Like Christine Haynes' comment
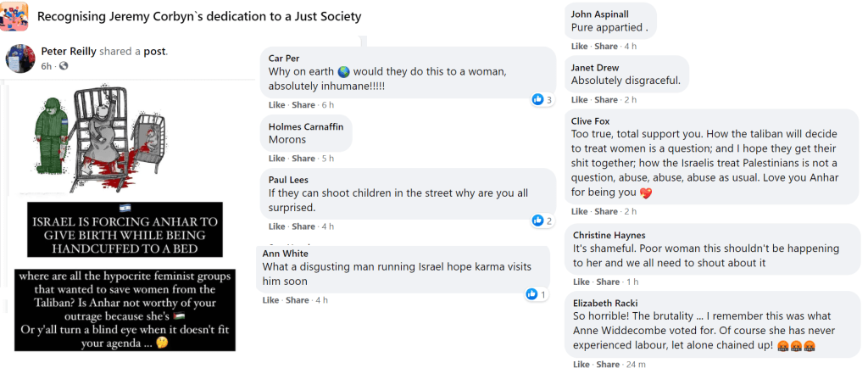868x374 pixels. [580, 282]
